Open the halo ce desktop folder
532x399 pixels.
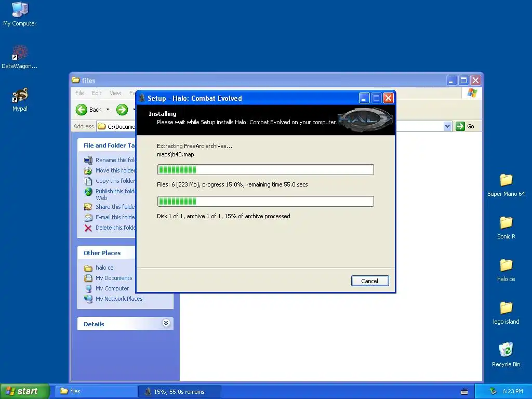[506, 270]
